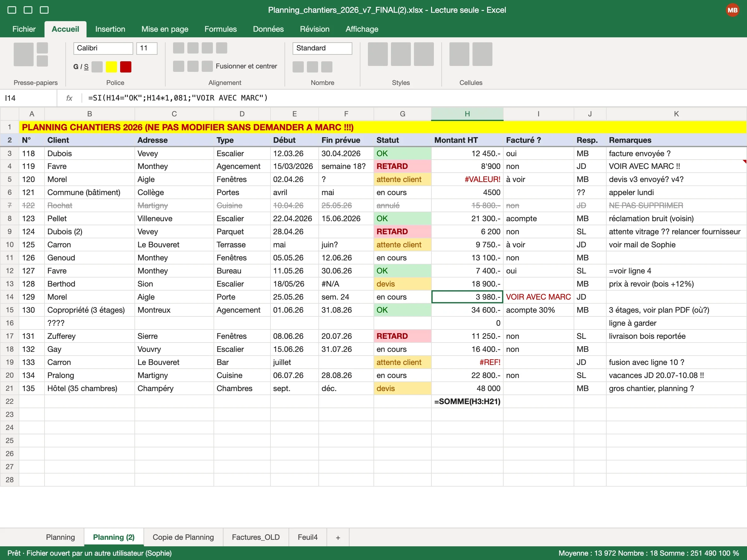The image size is (747, 560).
Task: Open the Feuil4 sheet tab
Action: (307, 537)
